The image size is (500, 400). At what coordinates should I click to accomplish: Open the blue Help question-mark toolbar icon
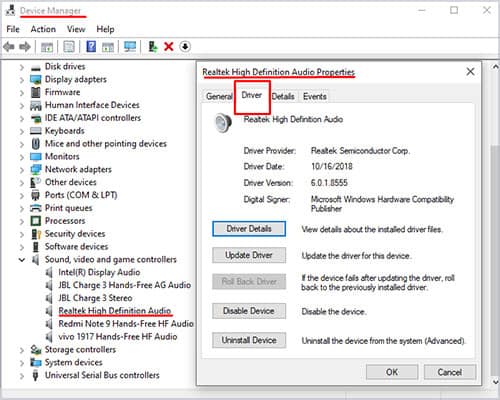(x=91, y=46)
